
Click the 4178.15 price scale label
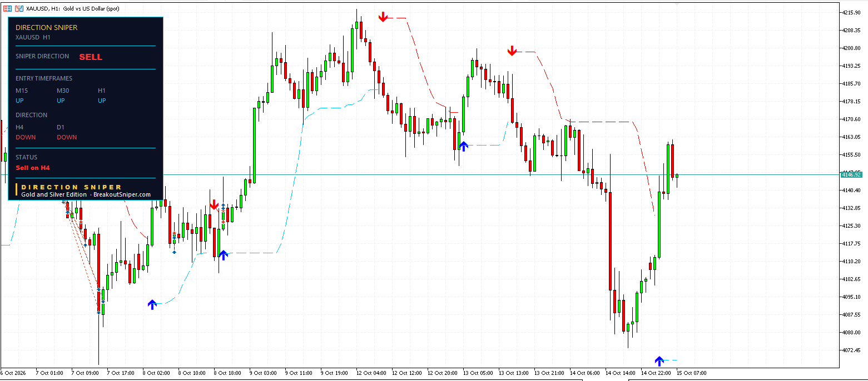(851, 101)
